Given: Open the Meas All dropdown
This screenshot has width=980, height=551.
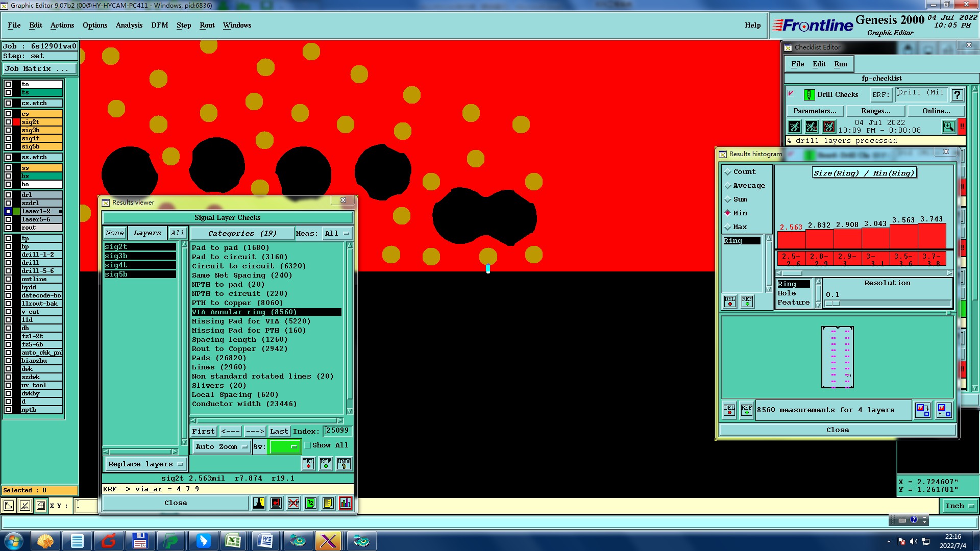Looking at the screenshot, I should [337, 233].
